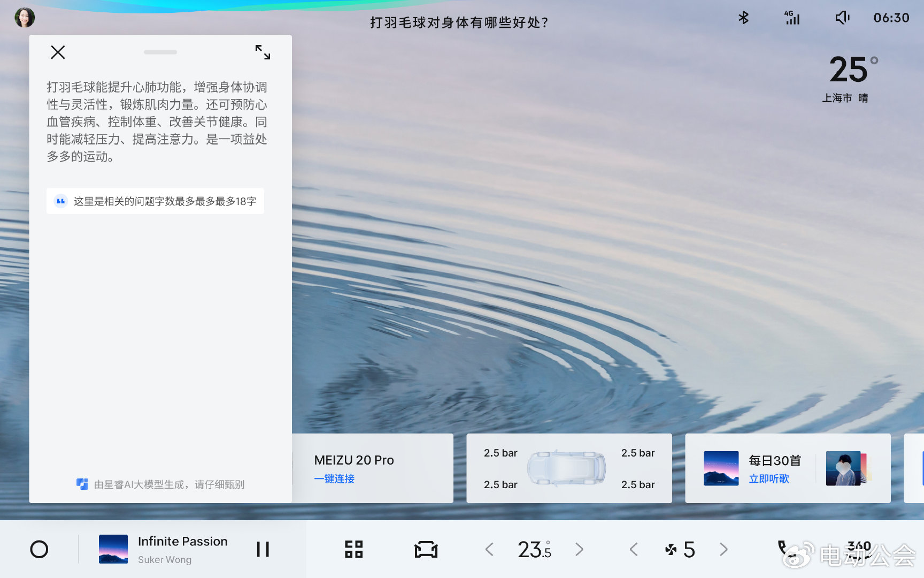This screenshot has height=578, width=924.
Task: Open the user profile avatar
Action: coord(25,18)
